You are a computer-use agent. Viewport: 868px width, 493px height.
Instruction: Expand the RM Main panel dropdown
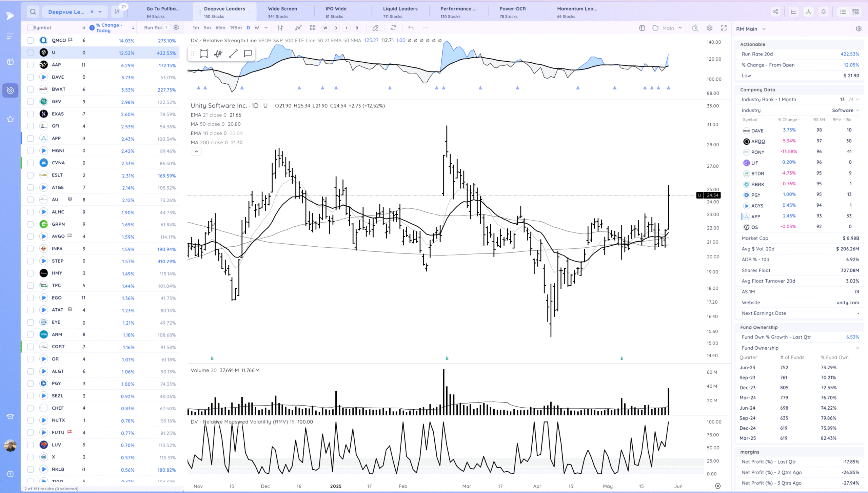(764, 29)
